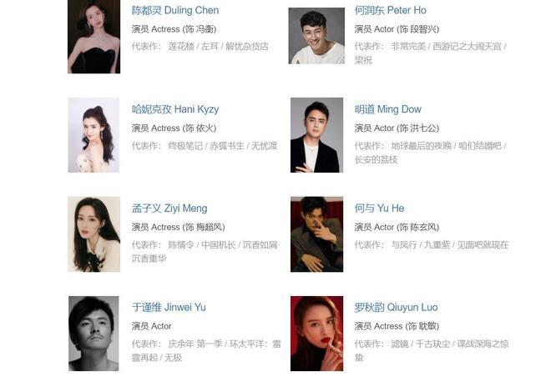This screenshot has height=392, width=551.
Task: Click Ming Dow's portrait in black jacket
Action: point(316,135)
